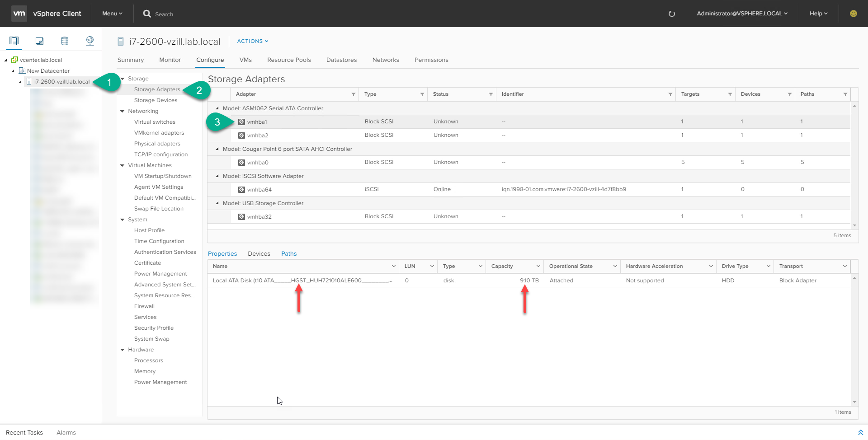Open Virtual switches settings
Image resolution: width=868 pixels, height=440 pixels.
point(155,122)
